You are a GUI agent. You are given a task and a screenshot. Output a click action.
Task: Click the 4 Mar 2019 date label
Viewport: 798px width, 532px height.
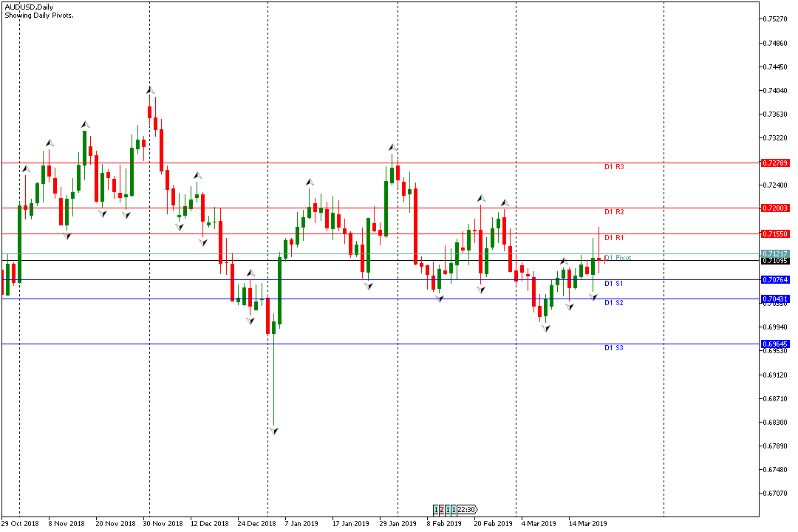coord(539,523)
